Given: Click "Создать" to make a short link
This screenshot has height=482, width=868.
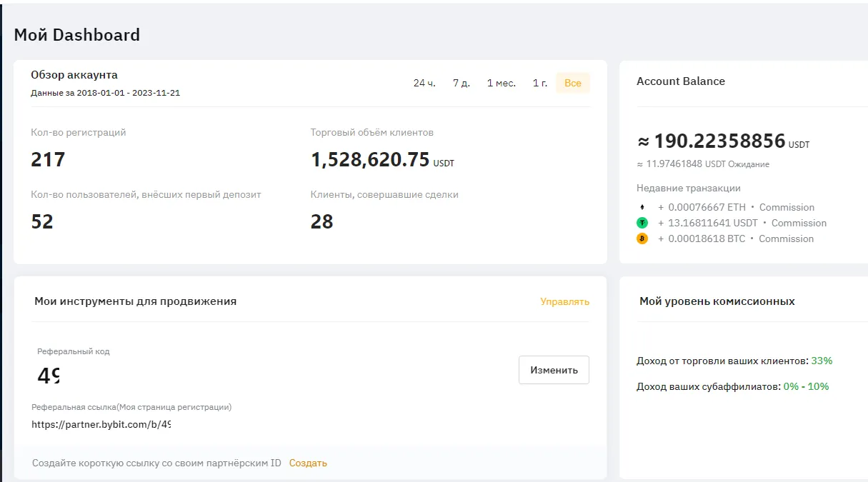Looking at the screenshot, I should click(x=308, y=463).
